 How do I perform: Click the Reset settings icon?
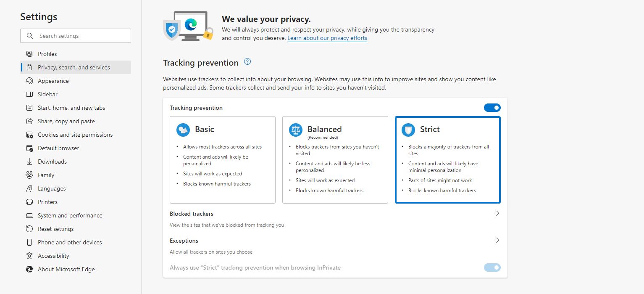click(x=29, y=229)
